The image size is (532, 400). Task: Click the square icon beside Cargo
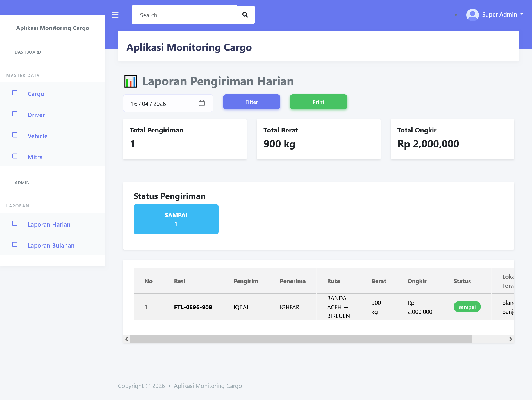point(15,93)
